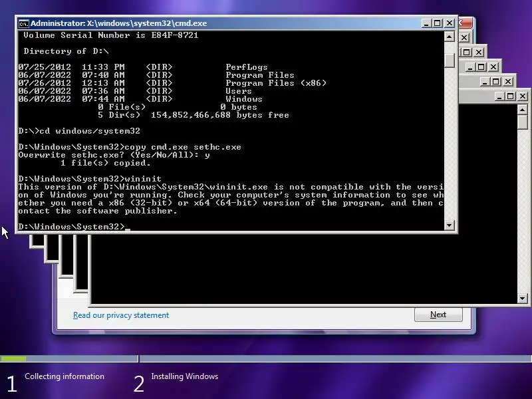Click the Users directory entry
This screenshot has height=399, width=532.
pyautogui.click(x=239, y=91)
